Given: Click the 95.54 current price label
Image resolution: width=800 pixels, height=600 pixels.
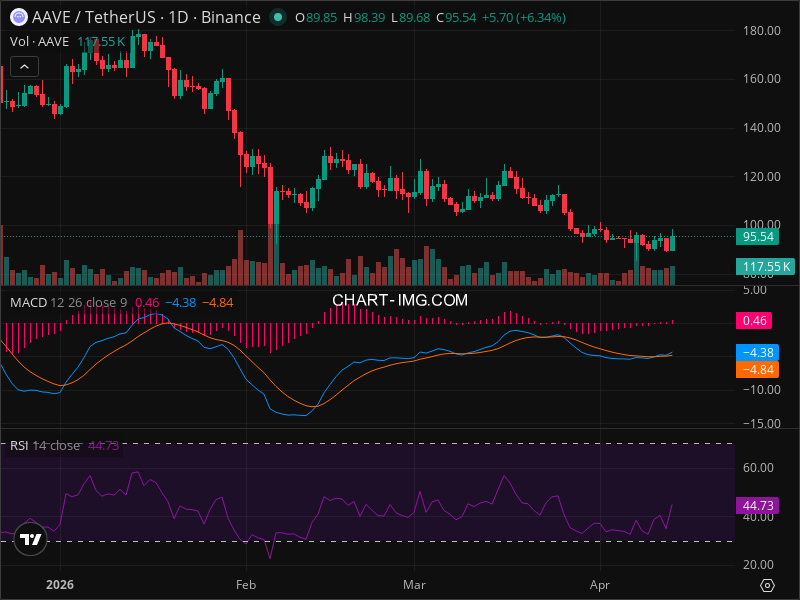Looking at the screenshot, I should (758, 237).
